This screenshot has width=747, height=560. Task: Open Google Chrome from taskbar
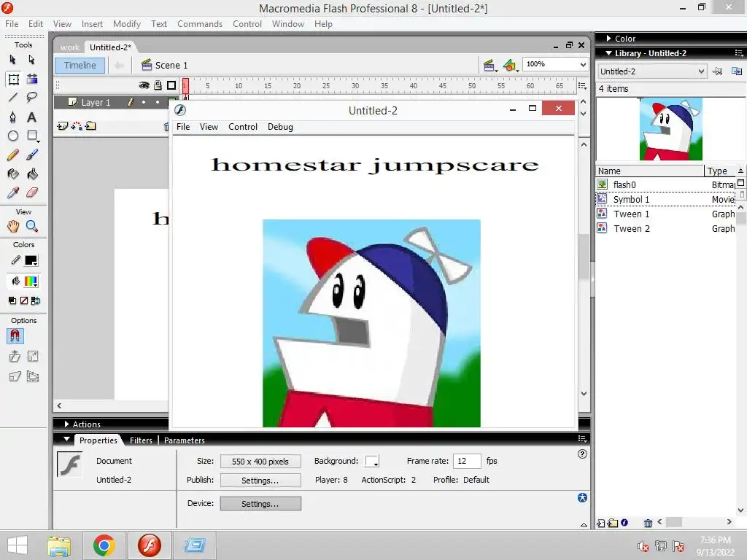click(x=104, y=545)
